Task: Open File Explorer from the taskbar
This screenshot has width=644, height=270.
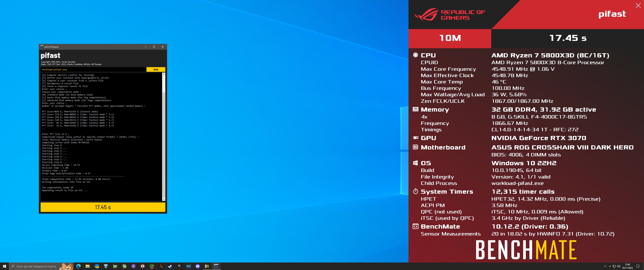Action: click(87, 266)
